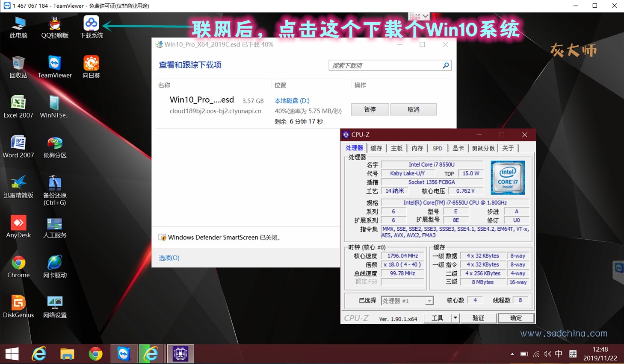Viewport: 624px width, 364px height.
Task: Open the 网络设置 desktop icon
Action: coord(55,307)
